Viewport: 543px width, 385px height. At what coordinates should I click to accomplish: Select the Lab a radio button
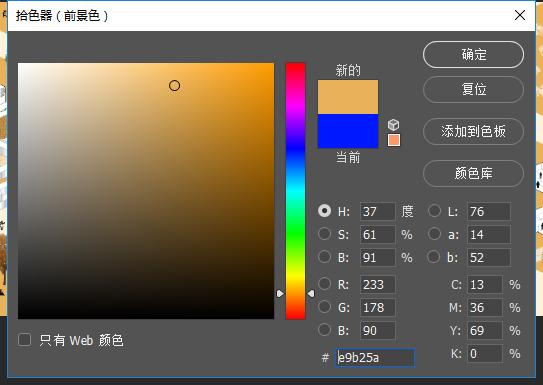point(434,234)
